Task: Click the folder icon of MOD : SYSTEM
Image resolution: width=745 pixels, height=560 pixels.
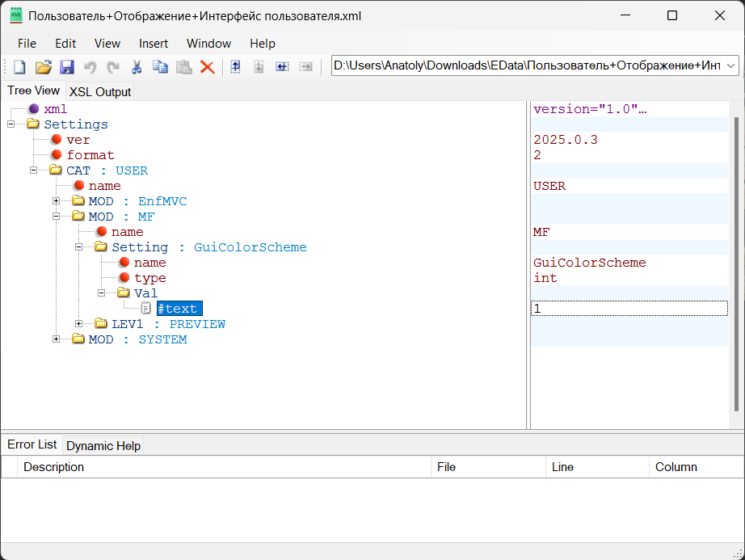Action: (x=78, y=339)
